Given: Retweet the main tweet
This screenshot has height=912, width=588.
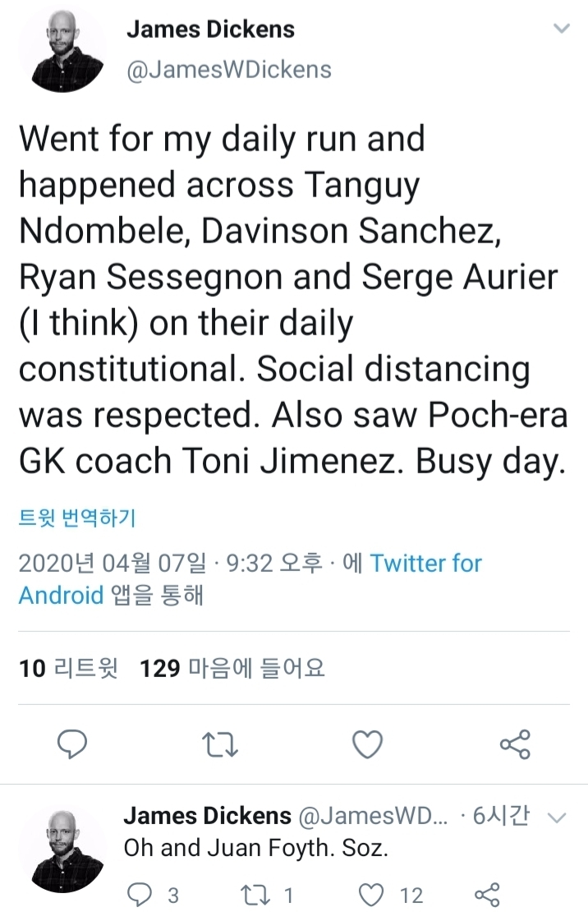Looking at the screenshot, I should [220, 744].
